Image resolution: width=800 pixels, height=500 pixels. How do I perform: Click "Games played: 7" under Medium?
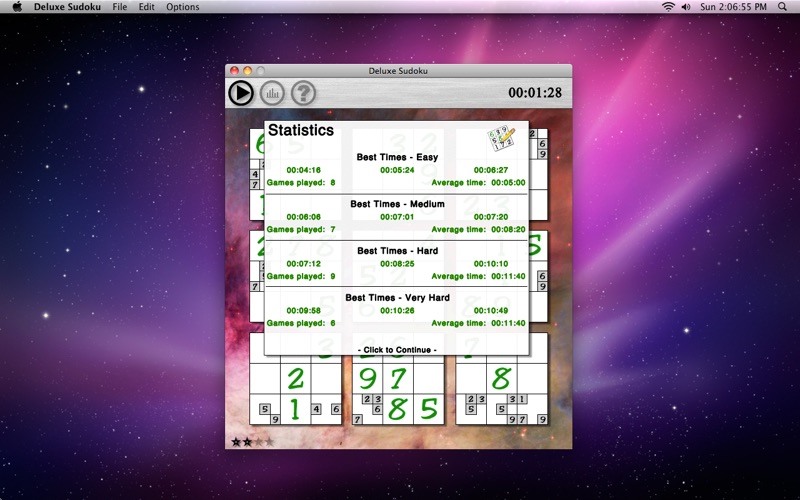click(x=301, y=230)
